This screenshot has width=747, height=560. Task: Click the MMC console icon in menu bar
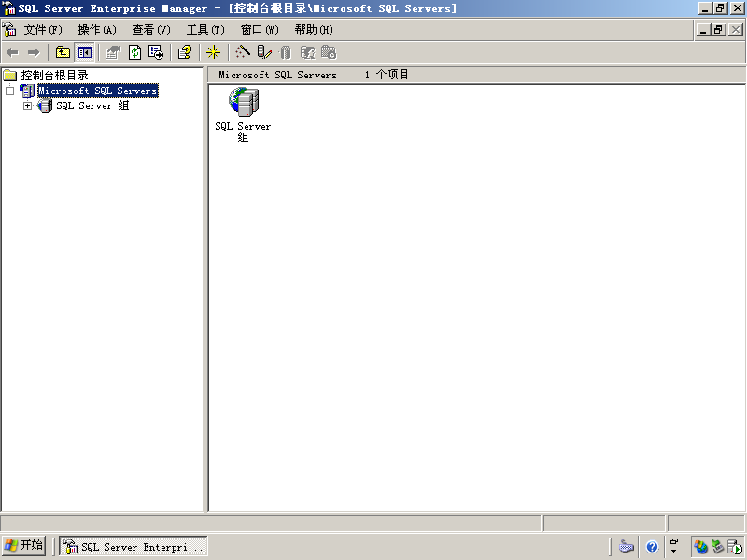(x=9, y=30)
